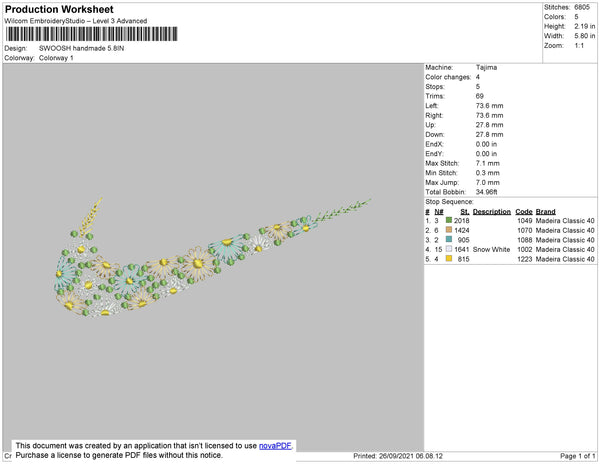Click the Stitches value 6805
The image size is (600, 464).
point(582,7)
